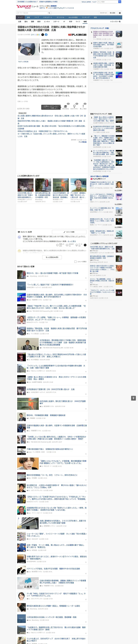Open the article's main photo thumbnail

(x=29, y=49)
